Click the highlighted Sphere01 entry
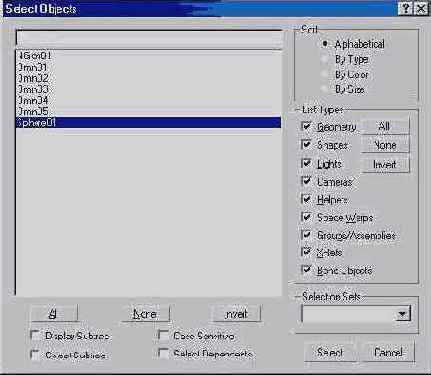431x375 pixels. click(x=148, y=123)
